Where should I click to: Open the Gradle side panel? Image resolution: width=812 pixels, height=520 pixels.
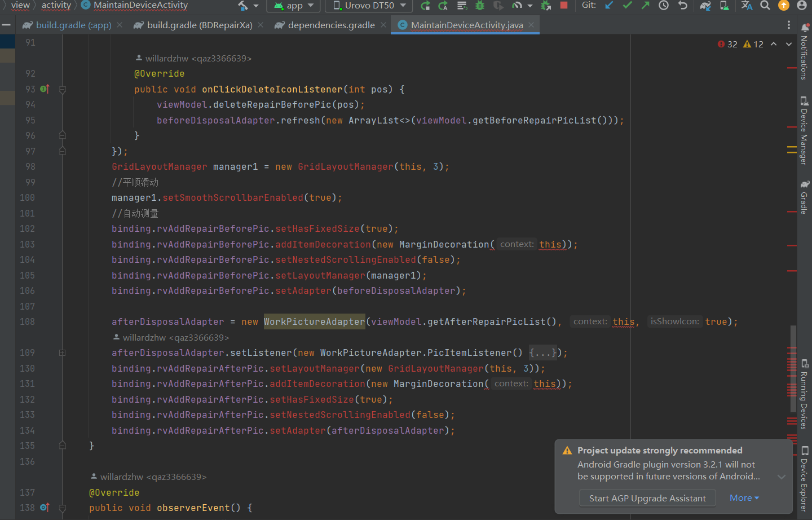(805, 197)
